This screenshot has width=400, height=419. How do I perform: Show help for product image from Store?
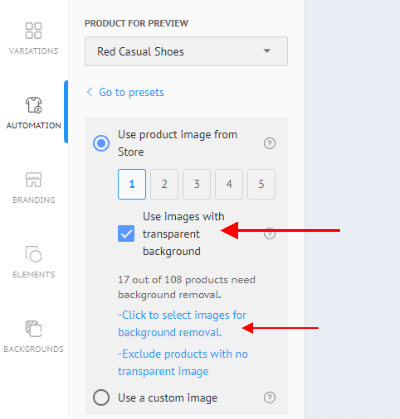pos(270,144)
